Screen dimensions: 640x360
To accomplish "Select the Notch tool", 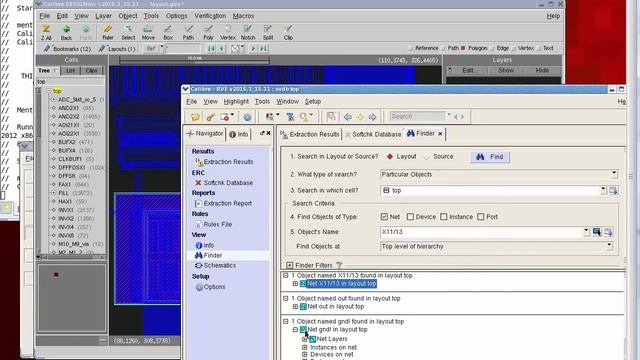I will point(248,32).
